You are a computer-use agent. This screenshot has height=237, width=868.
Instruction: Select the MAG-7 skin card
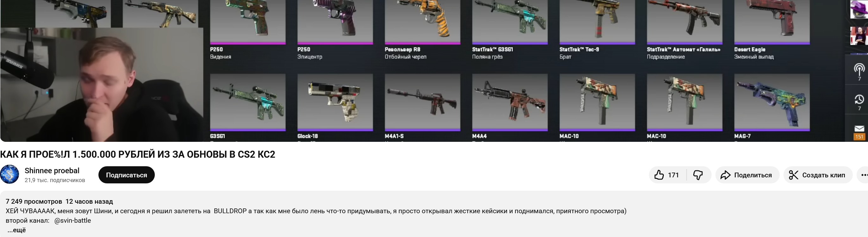coord(772,106)
